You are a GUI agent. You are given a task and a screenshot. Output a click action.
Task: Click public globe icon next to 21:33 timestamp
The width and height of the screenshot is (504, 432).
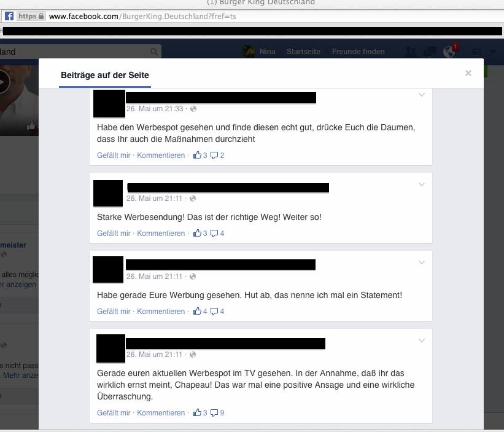coord(193,109)
